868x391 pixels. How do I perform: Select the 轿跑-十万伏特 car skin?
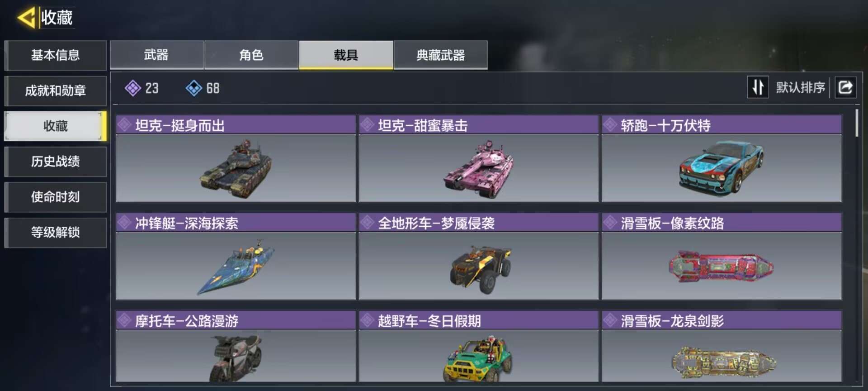pyautogui.click(x=722, y=158)
